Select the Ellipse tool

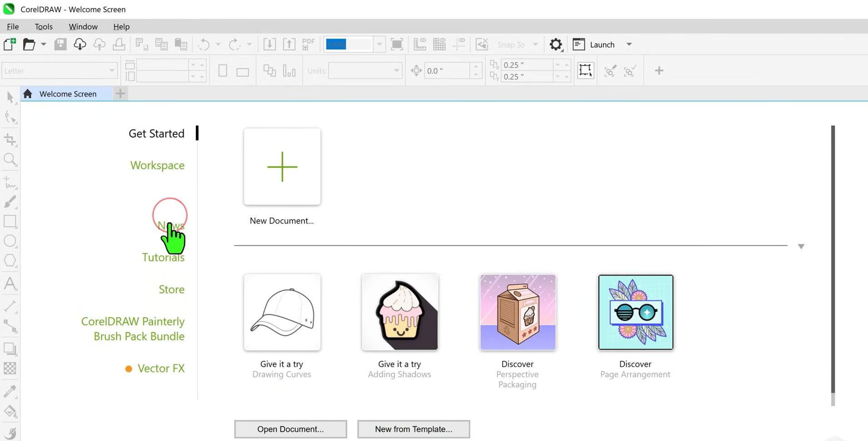tap(10, 241)
